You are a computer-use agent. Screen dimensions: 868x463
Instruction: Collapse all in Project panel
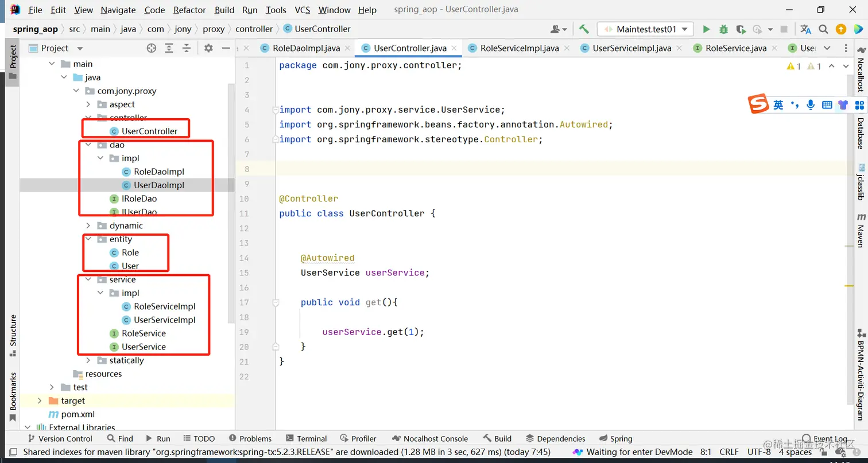(x=186, y=48)
